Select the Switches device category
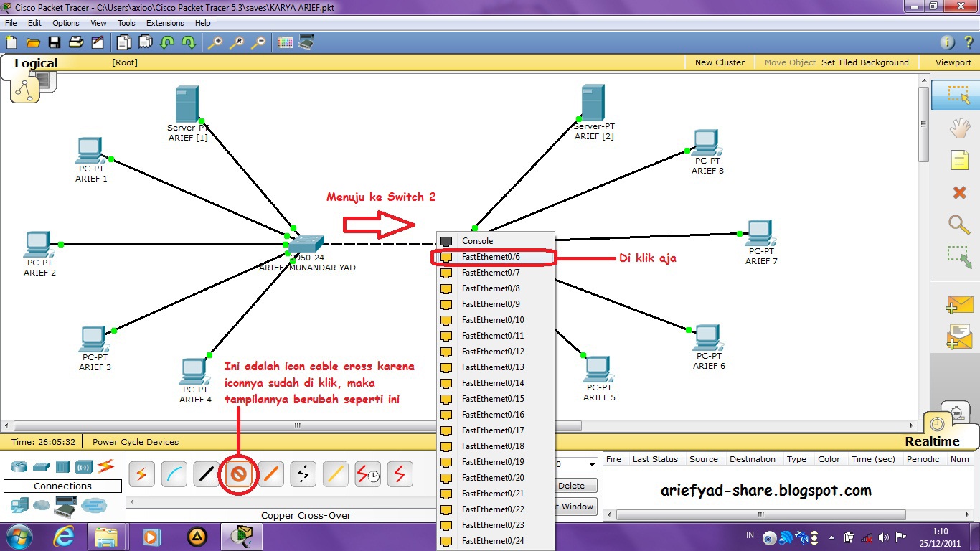980x551 pixels. click(x=41, y=466)
